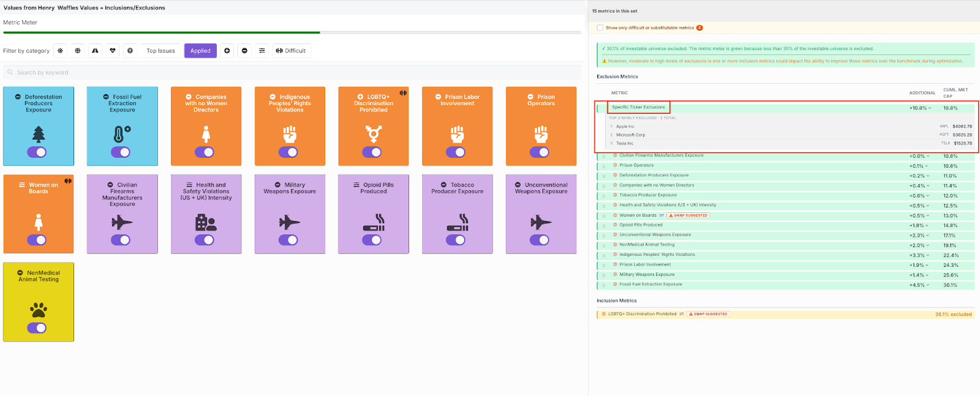Select the Applied filter tab
Image resolution: width=980 pixels, height=396 pixels.
coord(200,51)
